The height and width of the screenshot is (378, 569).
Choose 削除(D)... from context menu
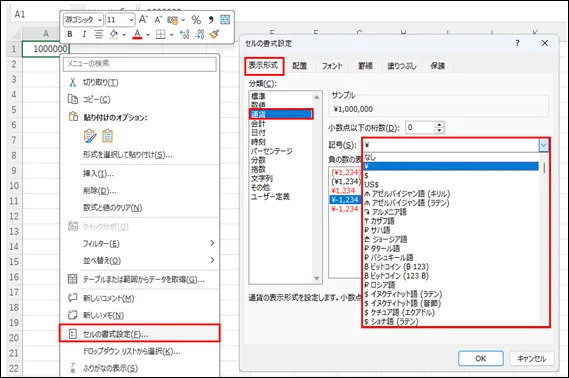tap(140, 190)
